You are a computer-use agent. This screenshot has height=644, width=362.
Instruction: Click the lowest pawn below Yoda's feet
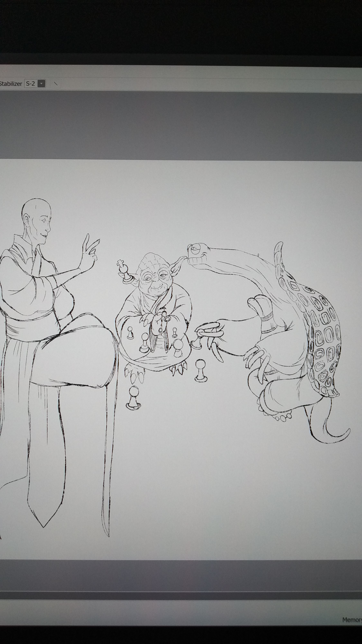134,398
